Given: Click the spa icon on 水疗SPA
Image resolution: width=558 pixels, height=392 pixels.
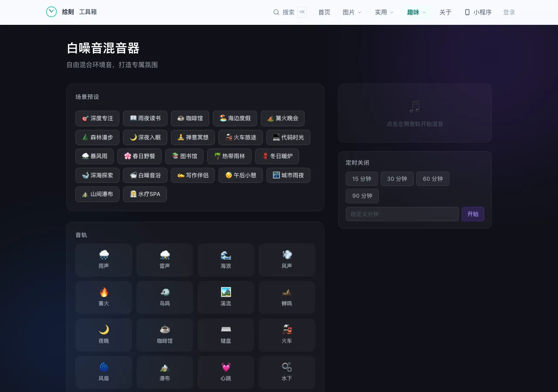Looking at the screenshot, I should (x=133, y=194).
